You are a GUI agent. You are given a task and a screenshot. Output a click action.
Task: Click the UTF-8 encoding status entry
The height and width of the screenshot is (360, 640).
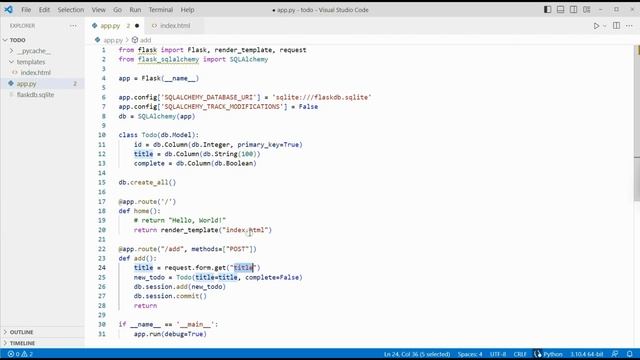click(x=498, y=354)
